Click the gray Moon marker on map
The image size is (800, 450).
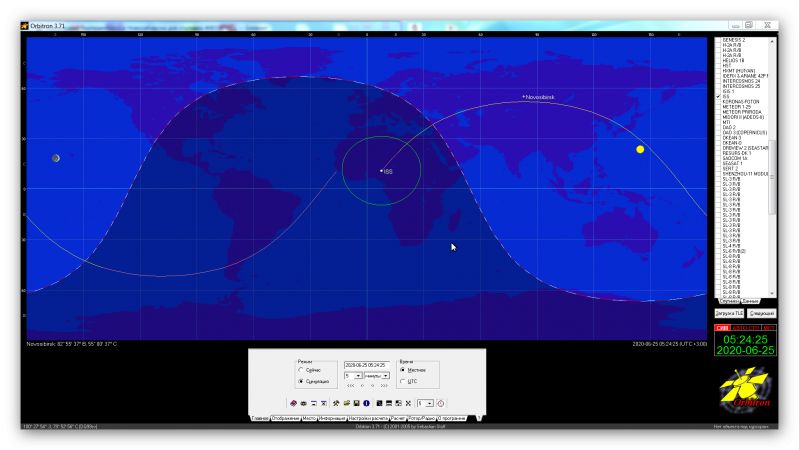coord(56,158)
